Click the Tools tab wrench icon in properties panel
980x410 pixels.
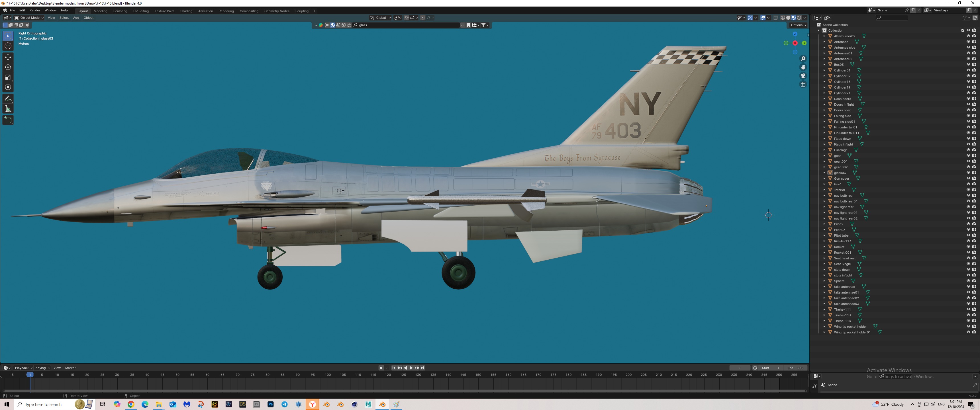(814, 386)
